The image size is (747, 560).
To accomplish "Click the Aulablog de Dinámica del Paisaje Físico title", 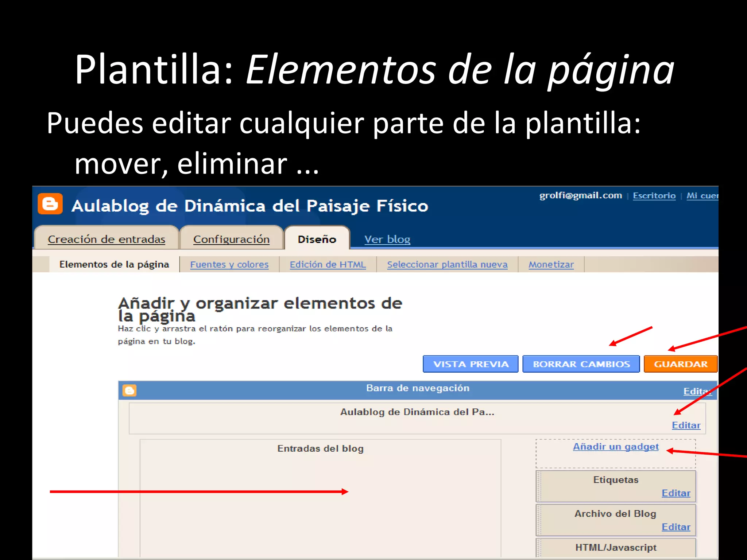I will pos(250,206).
